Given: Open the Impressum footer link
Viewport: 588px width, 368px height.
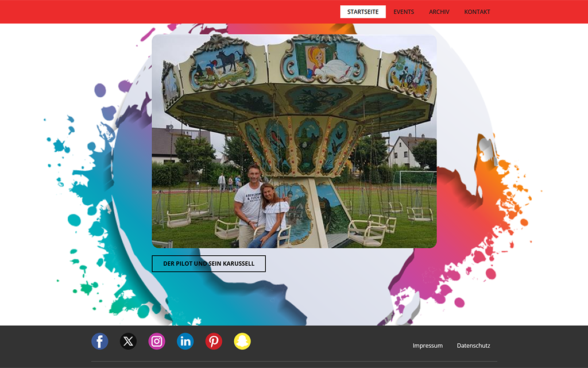Looking at the screenshot, I should 427,346.
